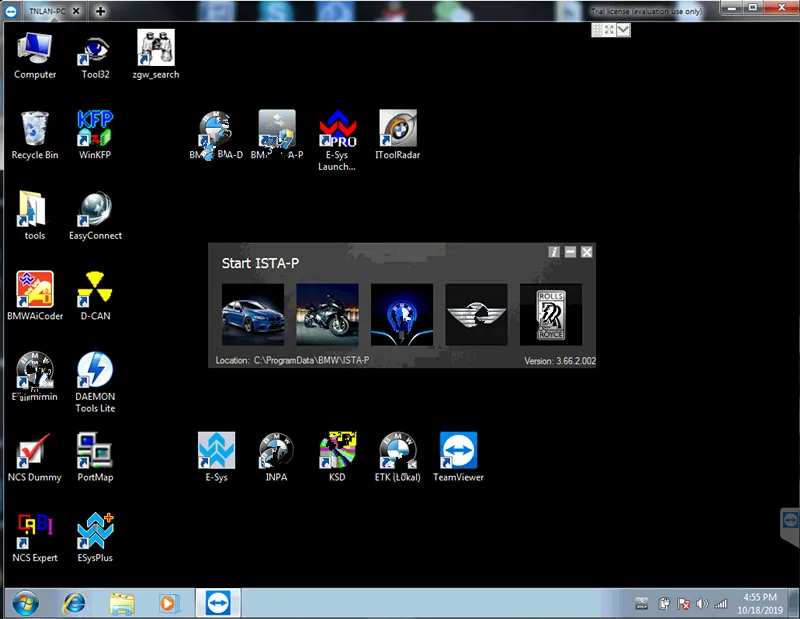Open the DAEMON Tools Lite shortcut

coord(95,382)
